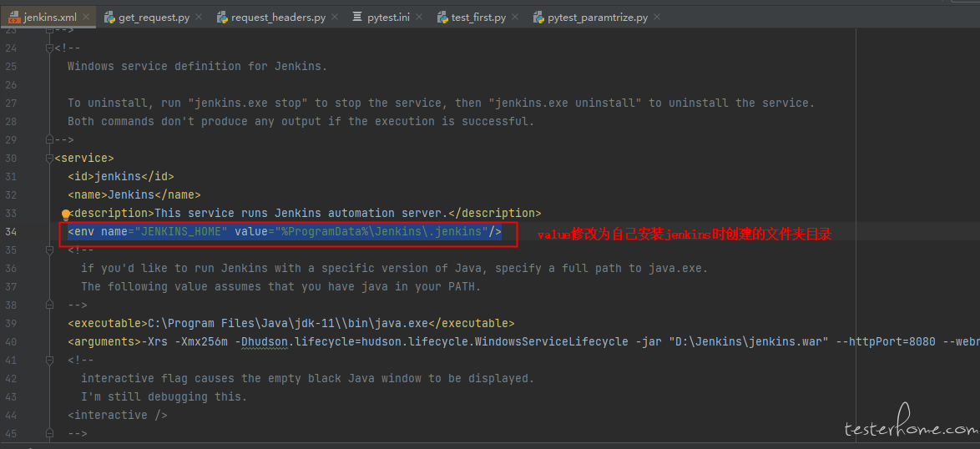The height and width of the screenshot is (449, 980).
Task: Fold the comment starting at line 35
Action: [x=50, y=250]
